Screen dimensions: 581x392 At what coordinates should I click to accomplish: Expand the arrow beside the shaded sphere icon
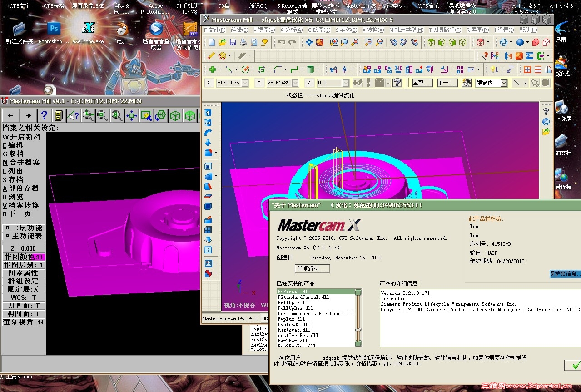527,42
